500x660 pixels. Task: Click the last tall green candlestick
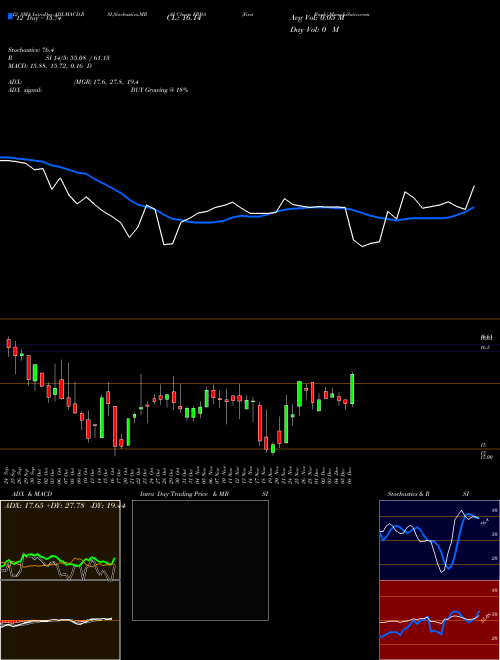352,389
